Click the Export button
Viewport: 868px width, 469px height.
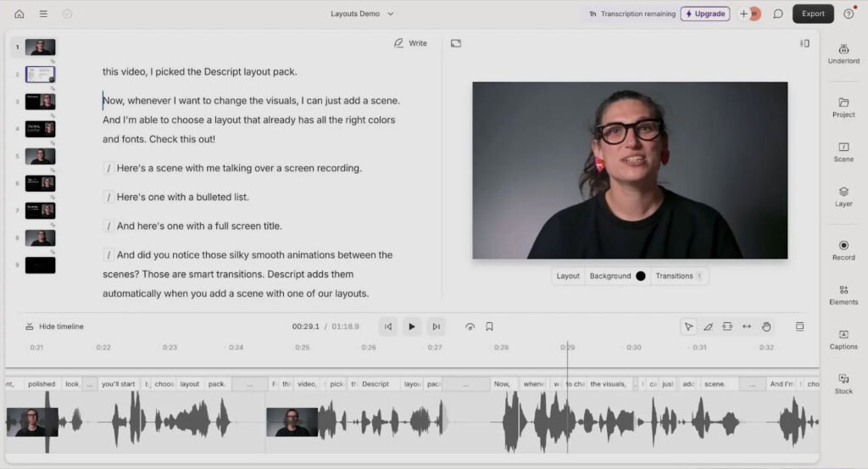(813, 14)
